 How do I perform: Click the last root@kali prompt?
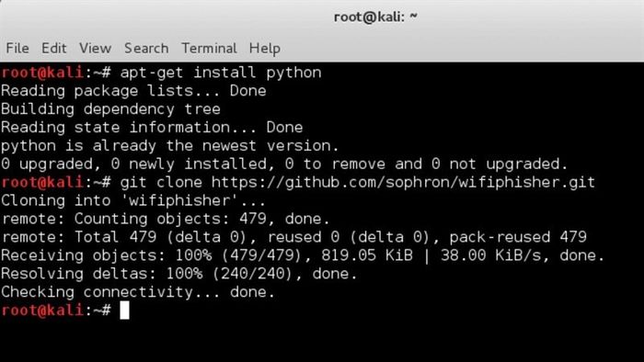[42, 310]
